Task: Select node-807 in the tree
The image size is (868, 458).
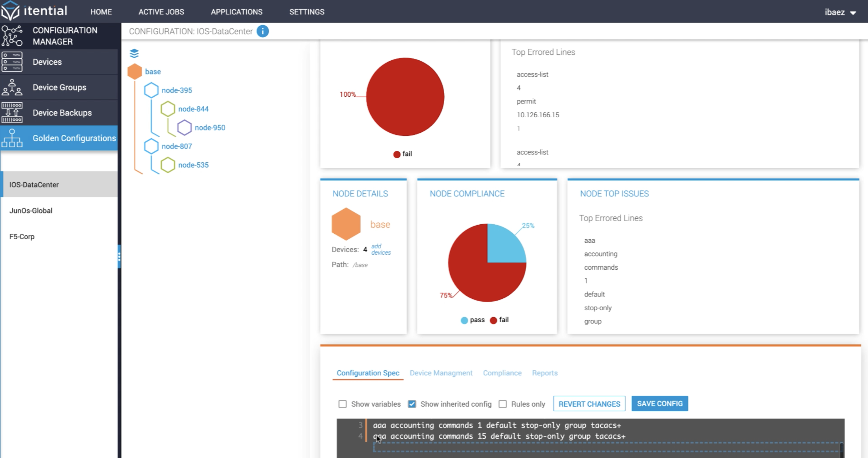Action: point(176,146)
